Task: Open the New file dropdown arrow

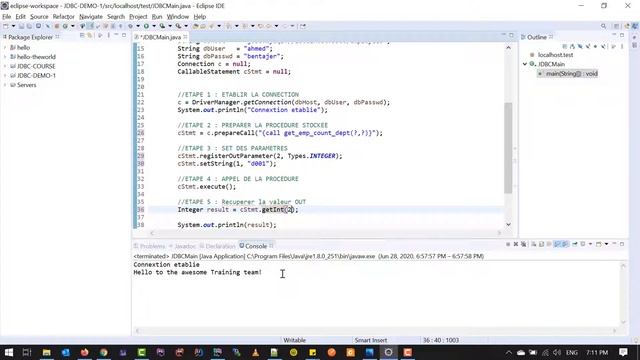Action: tap(13, 26)
